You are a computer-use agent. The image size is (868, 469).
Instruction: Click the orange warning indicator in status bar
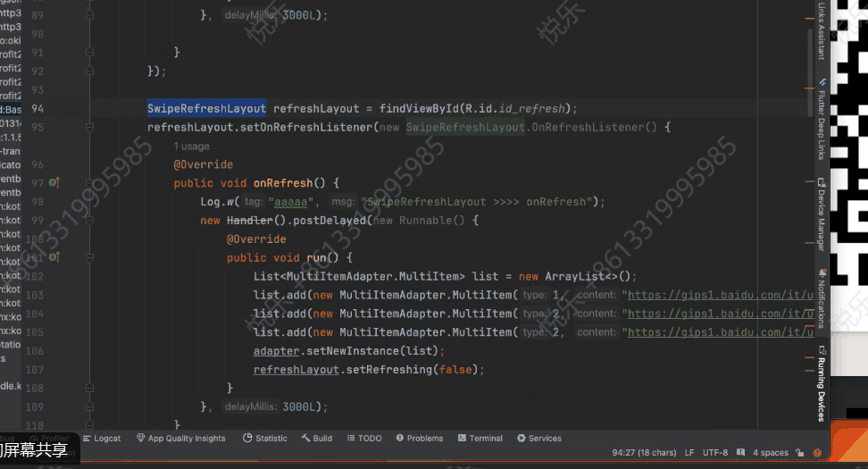817,452
